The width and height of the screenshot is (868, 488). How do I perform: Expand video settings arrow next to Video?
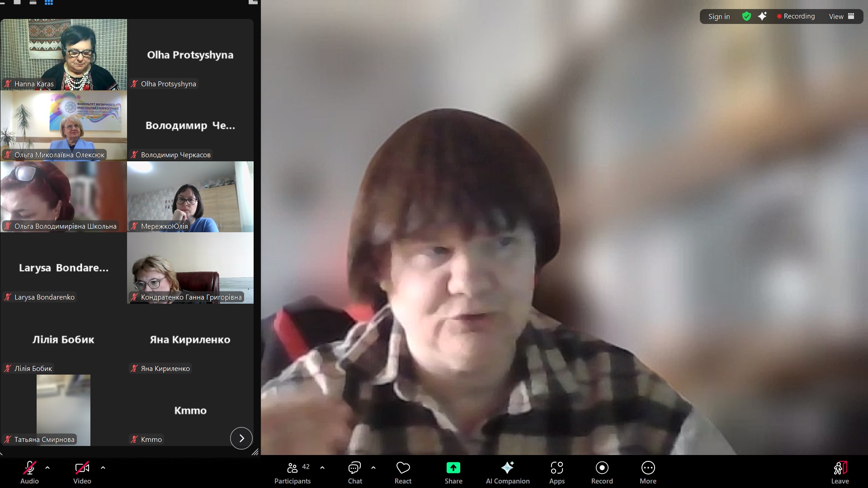pyautogui.click(x=103, y=468)
